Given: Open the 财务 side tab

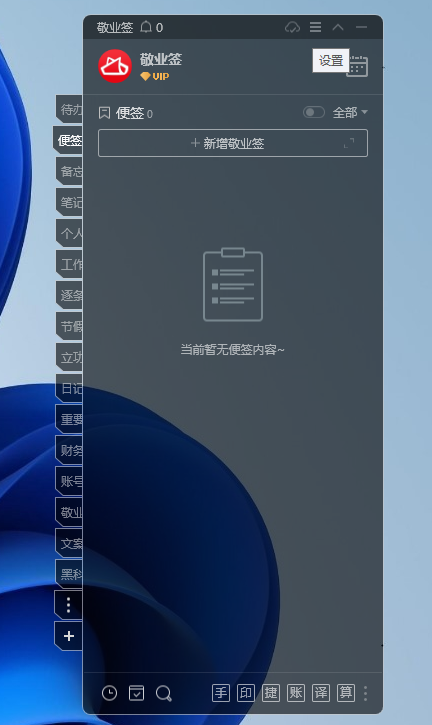Looking at the screenshot, I should 69,450.
